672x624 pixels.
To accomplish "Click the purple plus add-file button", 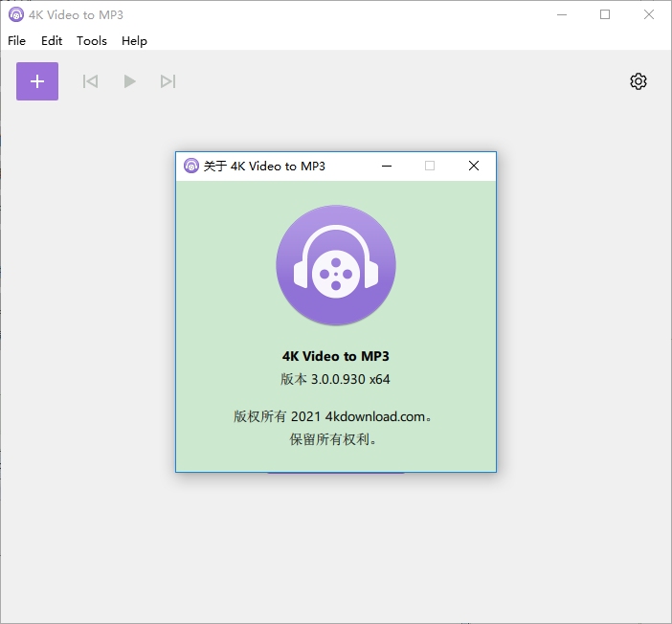I will pos(37,81).
